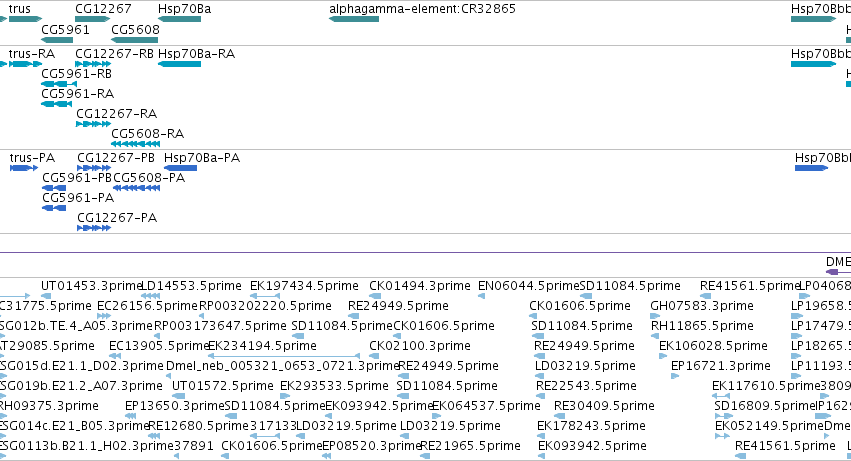Select transcript trus-RA
The image size is (851, 461).
pos(25,64)
